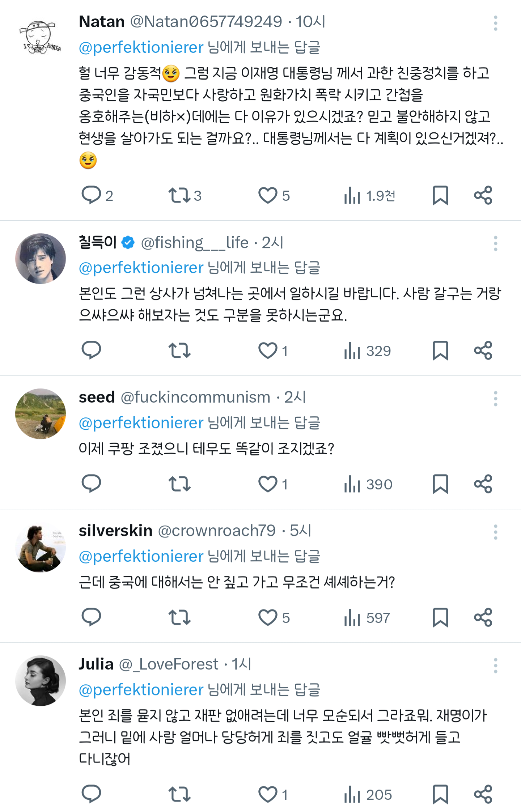Open more options on 칠득이's tweet
This screenshot has height=812, width=521.
pos(495,243)
